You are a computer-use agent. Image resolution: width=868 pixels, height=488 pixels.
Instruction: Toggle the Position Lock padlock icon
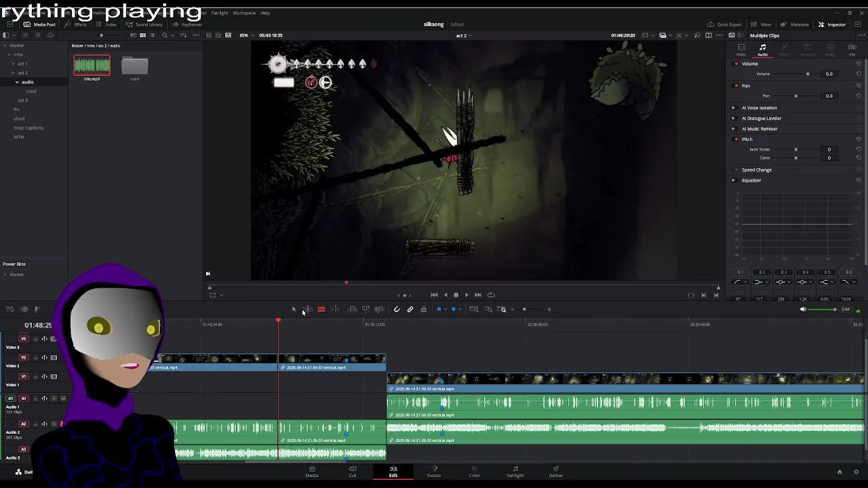point(424,309)
